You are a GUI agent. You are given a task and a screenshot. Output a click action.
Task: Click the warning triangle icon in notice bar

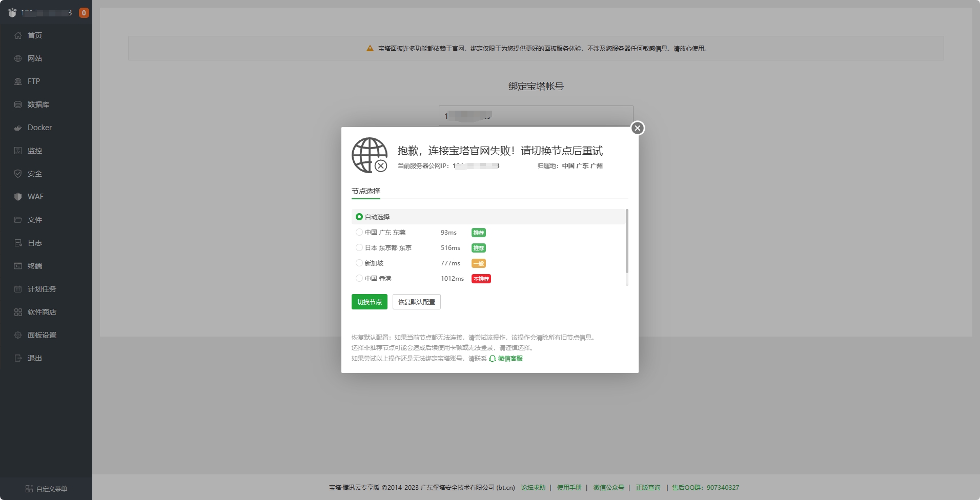pyautogui.click(x=370, y=48)
